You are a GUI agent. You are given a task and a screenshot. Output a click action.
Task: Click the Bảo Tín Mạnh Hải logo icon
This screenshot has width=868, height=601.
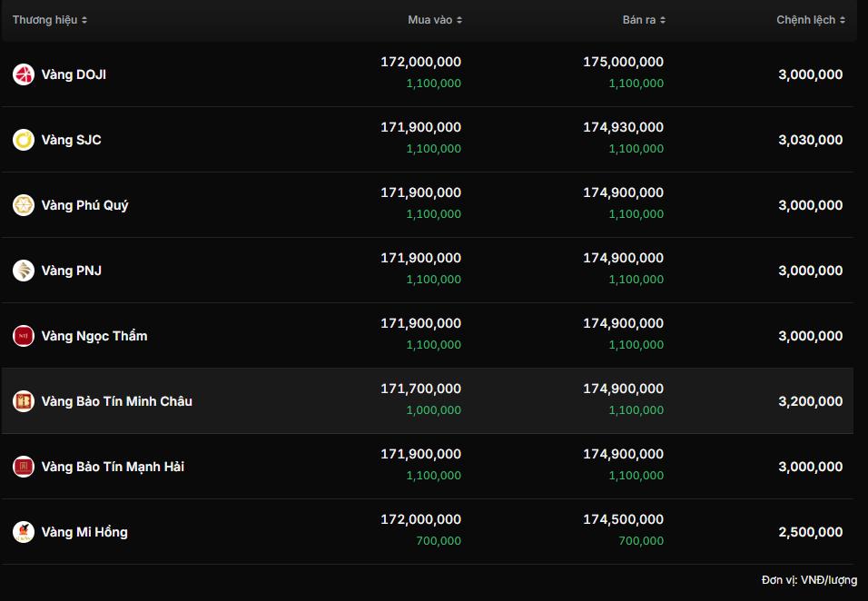24,467
